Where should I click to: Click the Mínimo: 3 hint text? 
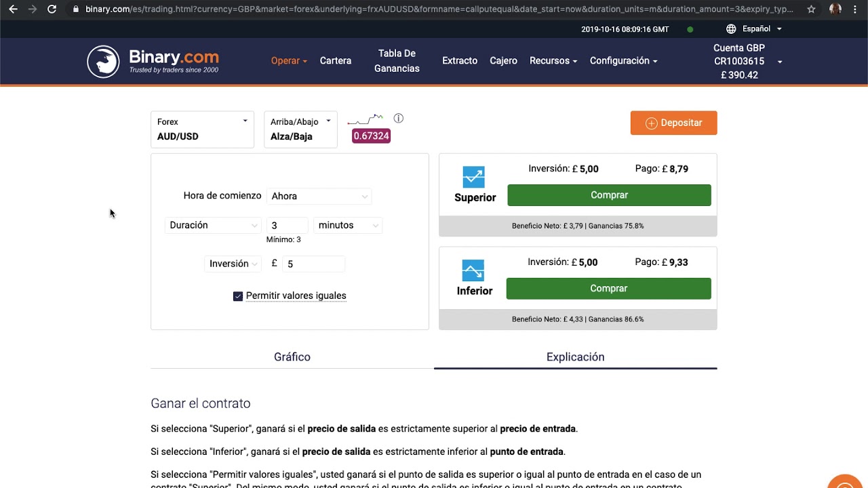coord(283,240)
